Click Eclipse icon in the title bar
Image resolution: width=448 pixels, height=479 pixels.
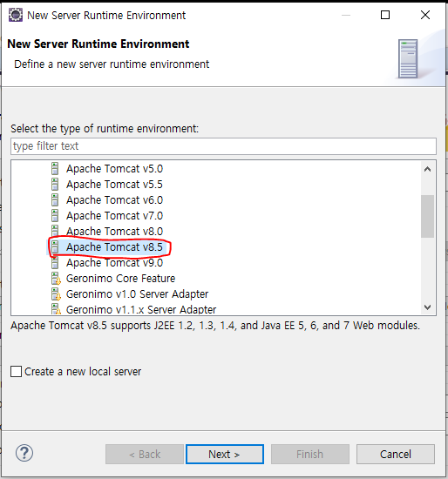(16, 15)
